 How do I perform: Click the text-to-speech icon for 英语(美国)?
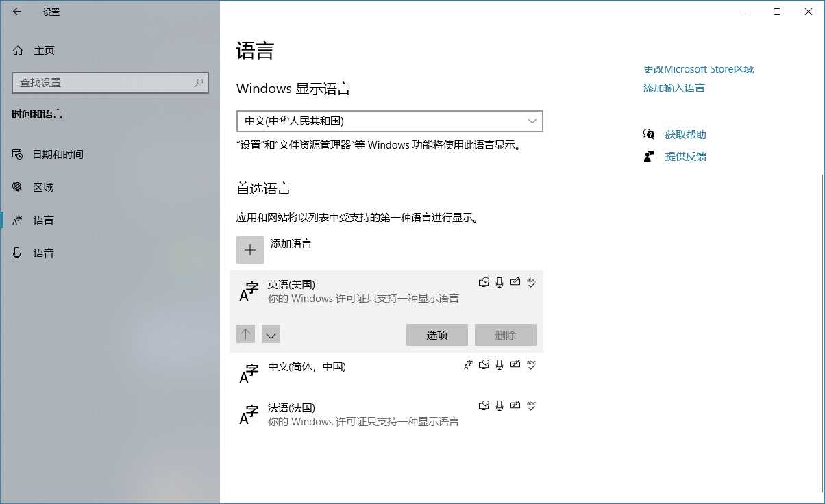pos(484,282)
